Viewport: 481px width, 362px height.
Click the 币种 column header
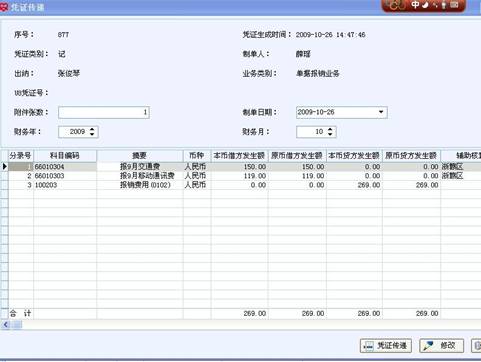197,156
